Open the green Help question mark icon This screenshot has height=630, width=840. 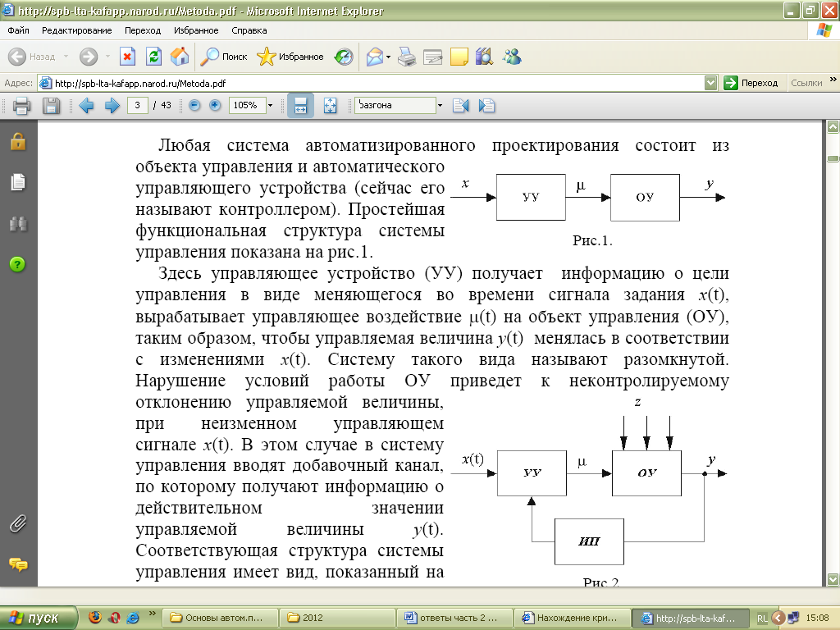click(x=18, y=264)
